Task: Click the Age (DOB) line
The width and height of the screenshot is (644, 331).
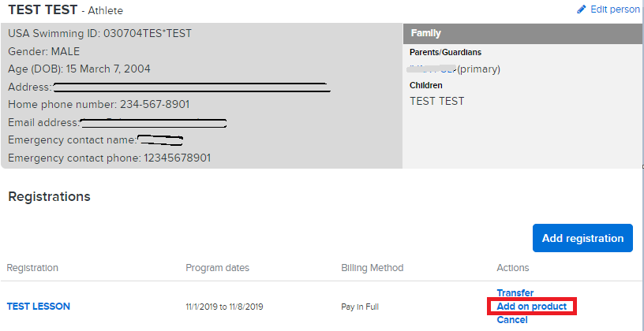Action: [79, 69]
